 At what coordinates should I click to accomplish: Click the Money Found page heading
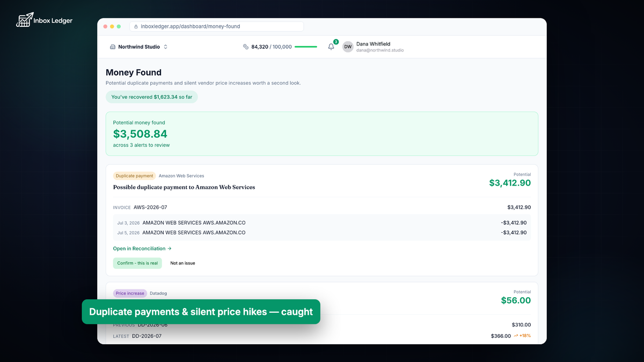[134, 72]
